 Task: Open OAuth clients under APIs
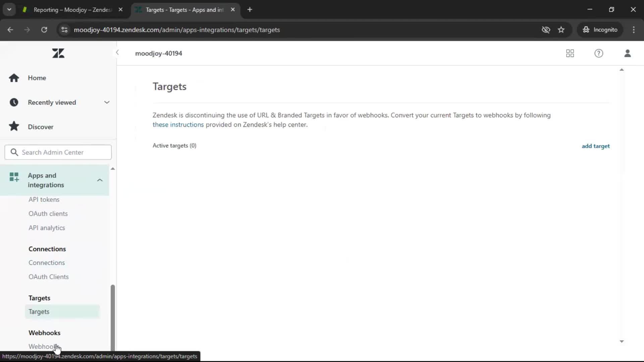(x=48, y=214)
